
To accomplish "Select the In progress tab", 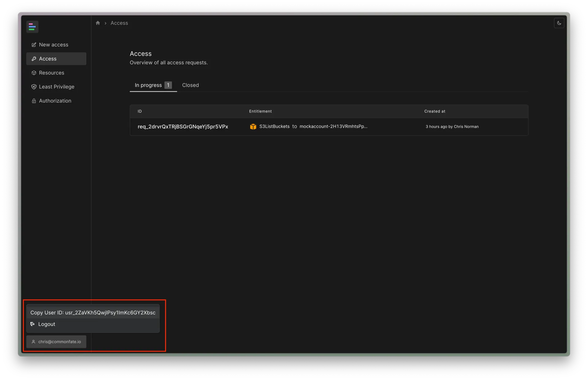I will (148, 85).
